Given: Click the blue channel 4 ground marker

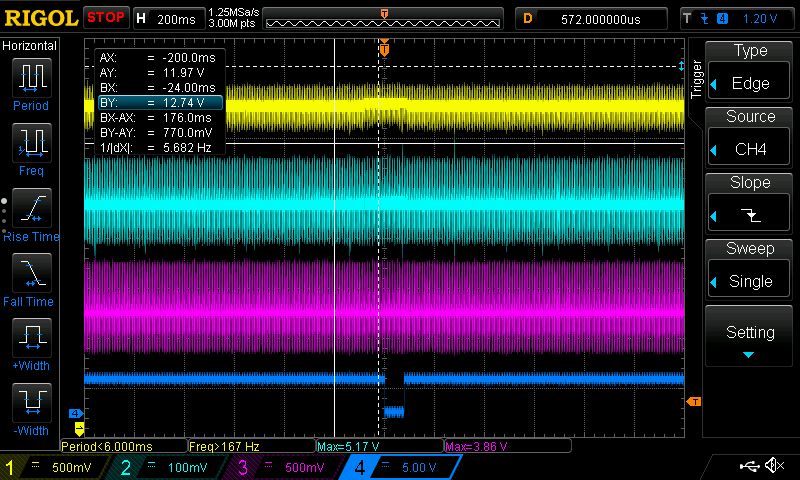Looking at the screenshot, I should 76,413.
